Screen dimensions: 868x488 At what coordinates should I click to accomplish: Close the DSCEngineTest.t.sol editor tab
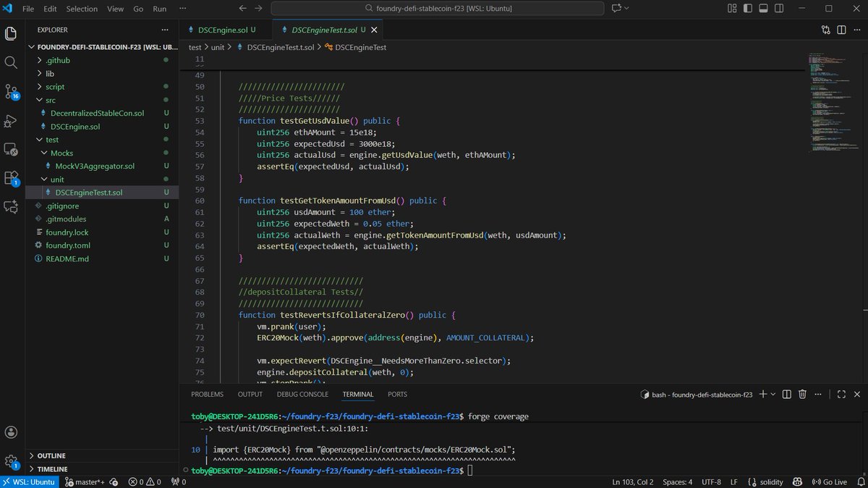point(374,30)
